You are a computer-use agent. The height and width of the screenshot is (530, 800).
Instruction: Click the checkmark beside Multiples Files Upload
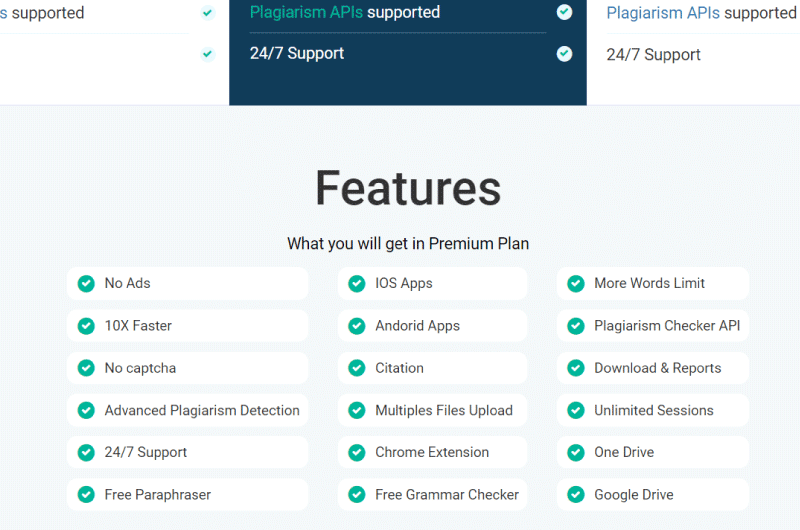point(357,410)
